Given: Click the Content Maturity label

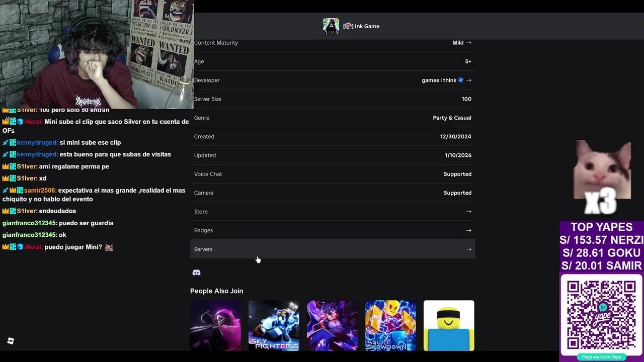Looking at the screenshot, I should point(216,43).
